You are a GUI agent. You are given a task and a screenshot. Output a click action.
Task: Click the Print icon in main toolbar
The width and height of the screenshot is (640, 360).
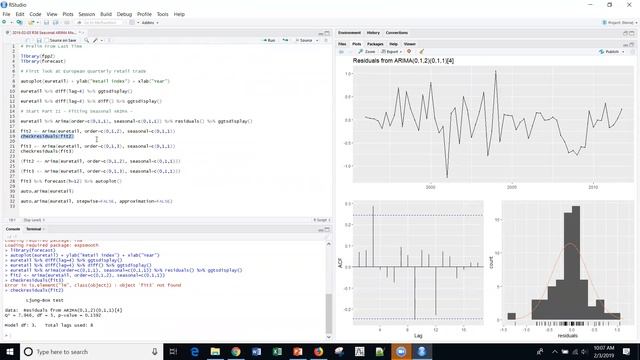(x=67, y=22)
